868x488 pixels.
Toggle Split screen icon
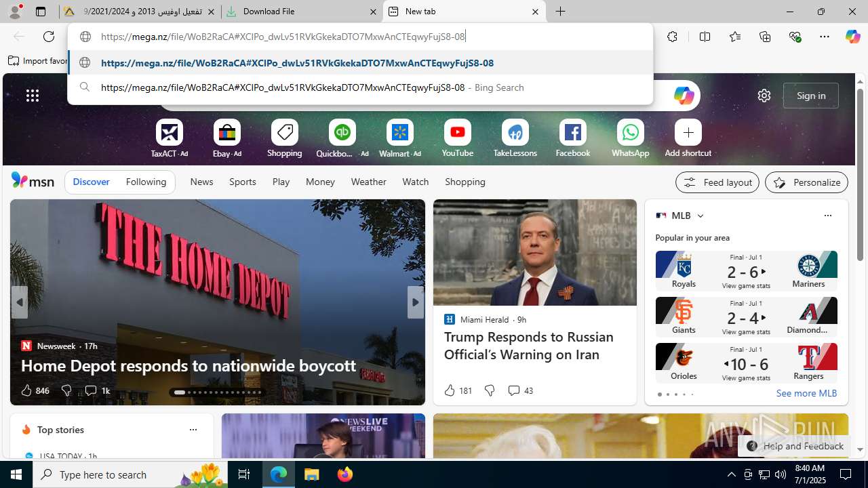(705, 37)
